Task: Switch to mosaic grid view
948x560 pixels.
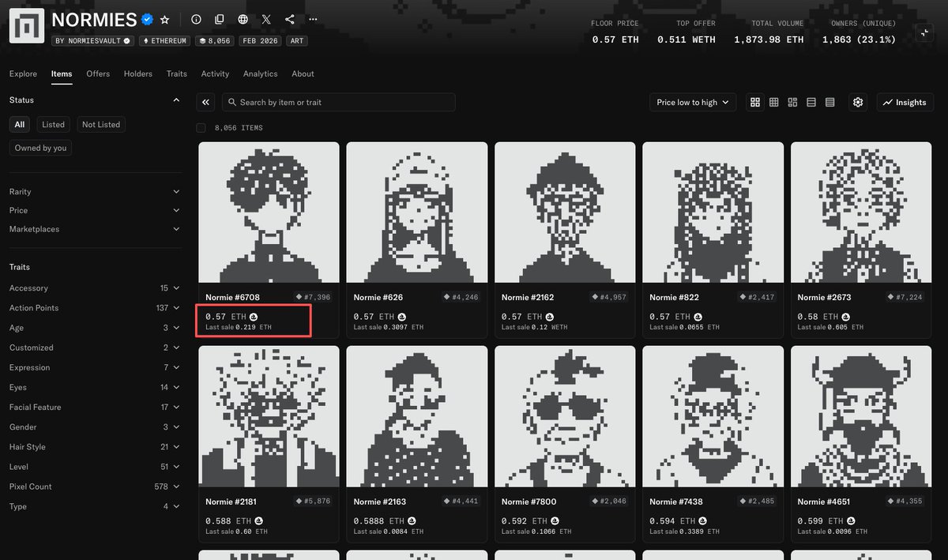Action: pyautogui.click(x=792, y=102)
